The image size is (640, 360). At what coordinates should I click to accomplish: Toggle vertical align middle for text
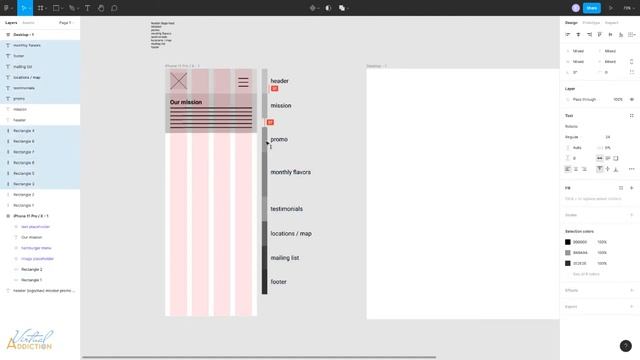tap(608, 169)
